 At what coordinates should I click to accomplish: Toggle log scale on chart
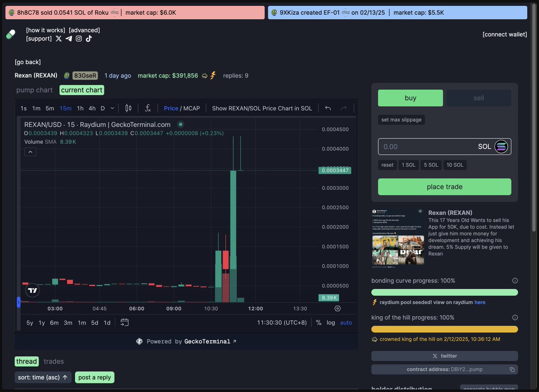click(331, 322)
